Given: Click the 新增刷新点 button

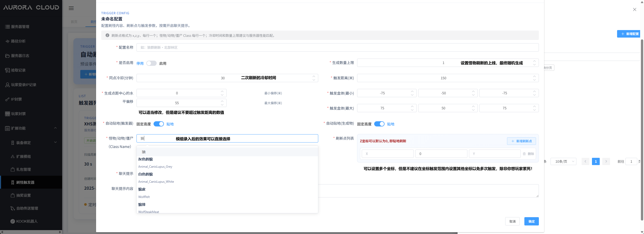Looking at the screenshot, I should pyautogui.click(x=521, y=141).
